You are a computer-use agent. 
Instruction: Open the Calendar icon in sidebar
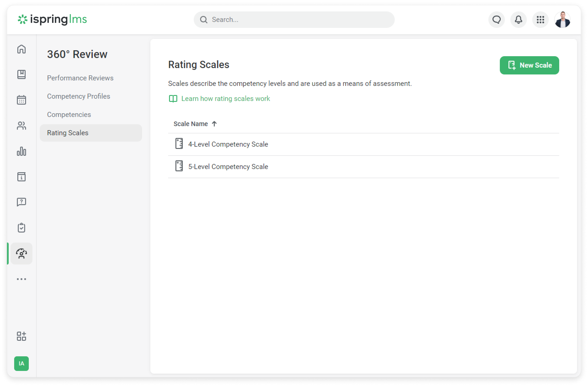coord(21,100)
